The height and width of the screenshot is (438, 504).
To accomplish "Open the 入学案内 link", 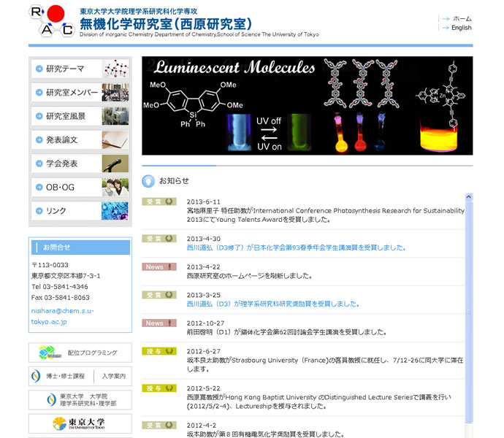I will [113, 376].
